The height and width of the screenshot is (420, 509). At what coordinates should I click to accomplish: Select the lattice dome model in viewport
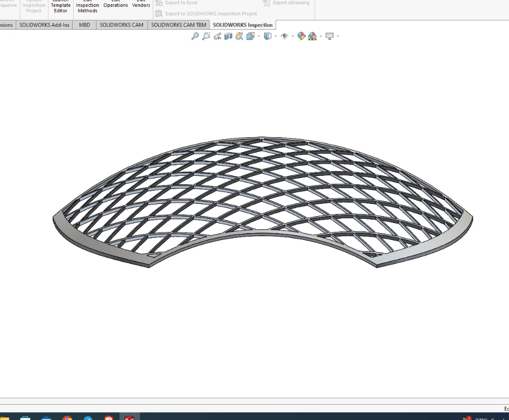[x=262, y=202]
